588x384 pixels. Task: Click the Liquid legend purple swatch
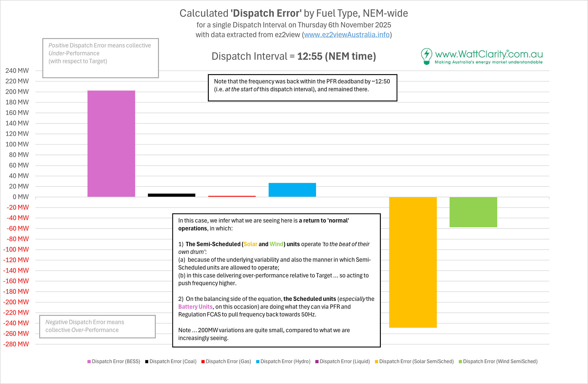pyautogui.click(x=317, y=362)
